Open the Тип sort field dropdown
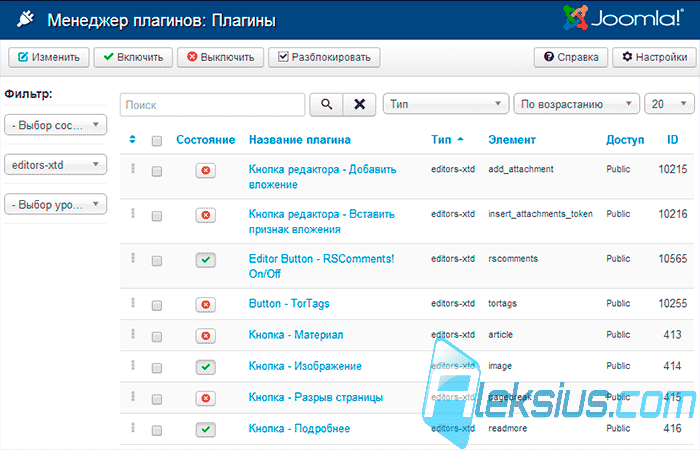Viewport: 700px width, 450px height. pyautogui.click(x=446, y=104)
